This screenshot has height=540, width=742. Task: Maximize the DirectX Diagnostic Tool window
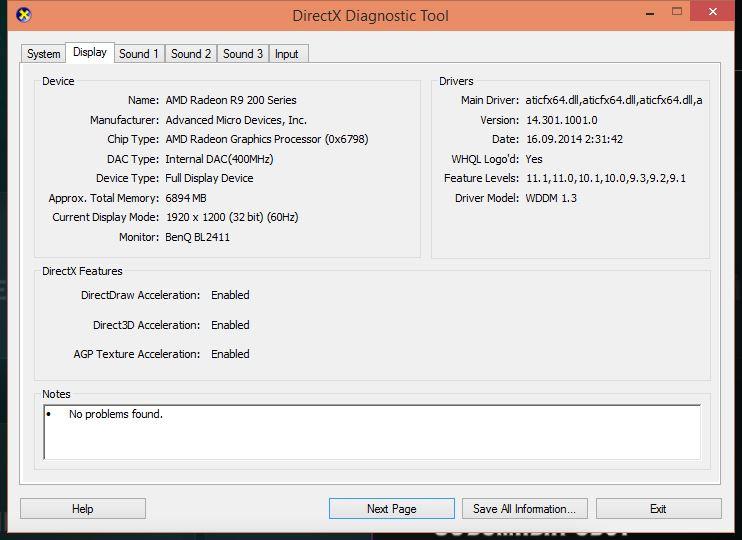(677, 11)
